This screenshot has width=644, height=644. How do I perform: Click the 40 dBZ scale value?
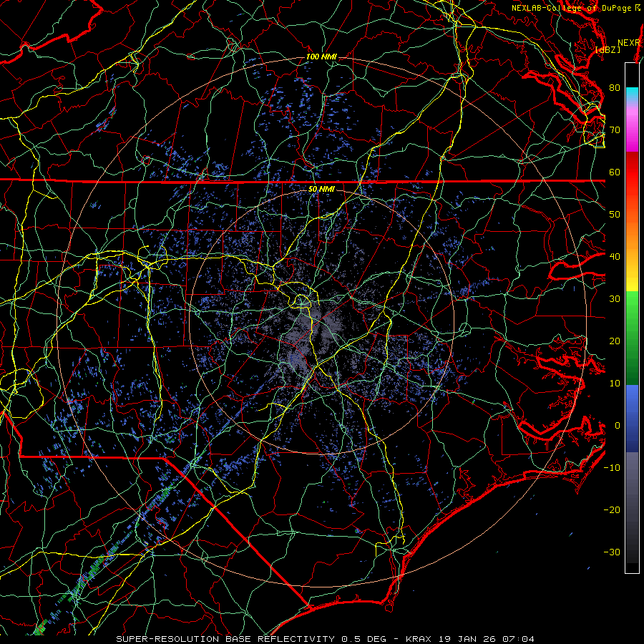[615, 256]
